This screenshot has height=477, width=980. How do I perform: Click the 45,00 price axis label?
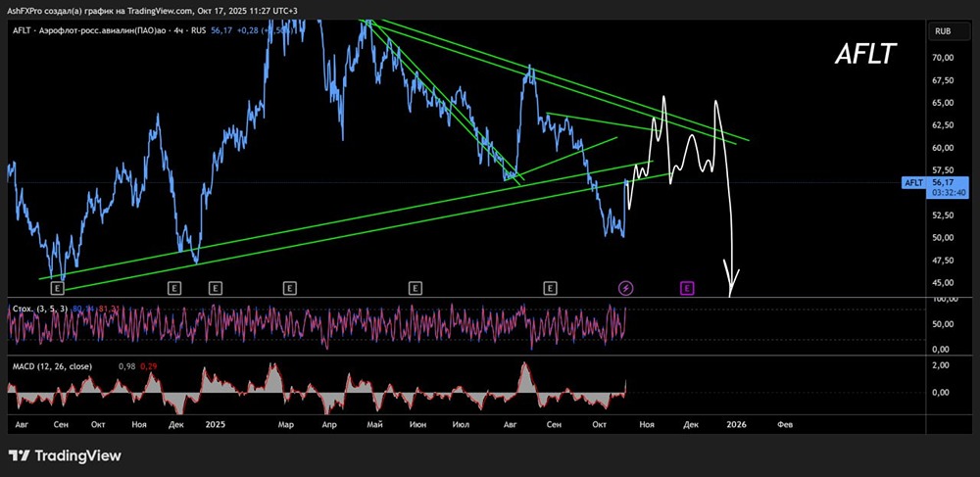point(942,282)
